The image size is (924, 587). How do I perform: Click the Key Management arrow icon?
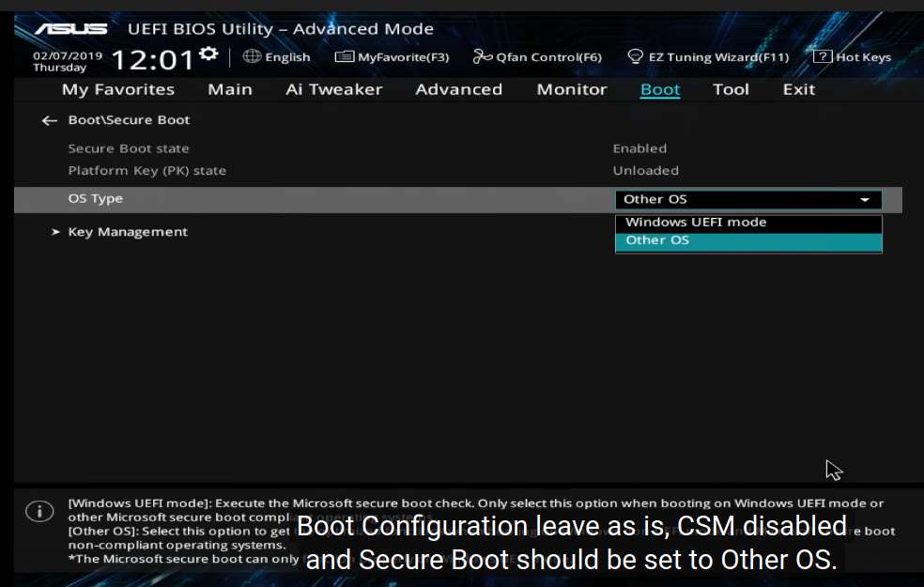click(55, 232)
